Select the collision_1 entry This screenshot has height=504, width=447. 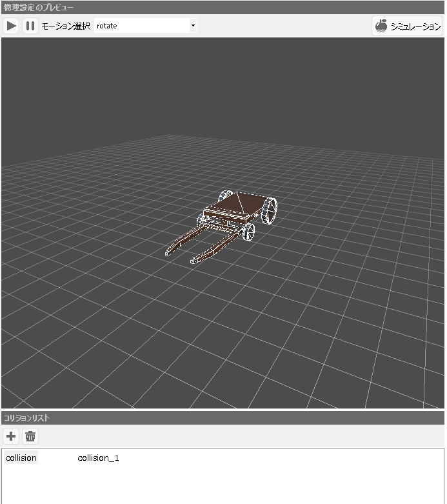point(98,458)
